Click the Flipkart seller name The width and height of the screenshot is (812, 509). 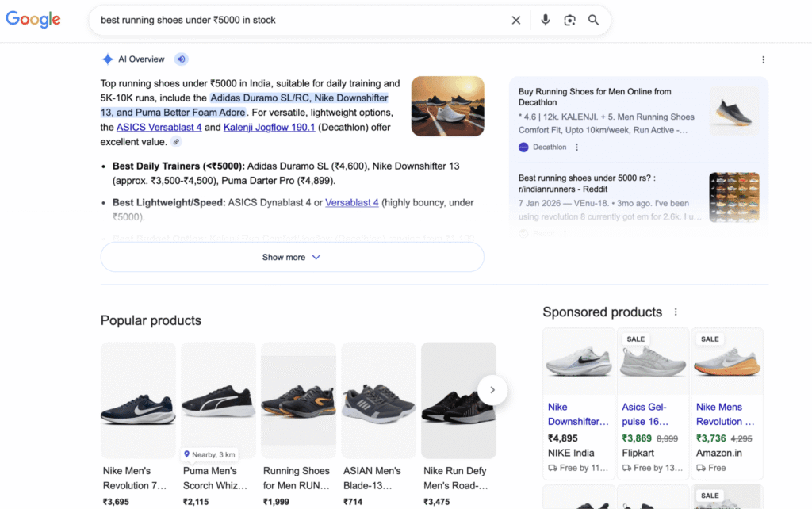(638, 453)
